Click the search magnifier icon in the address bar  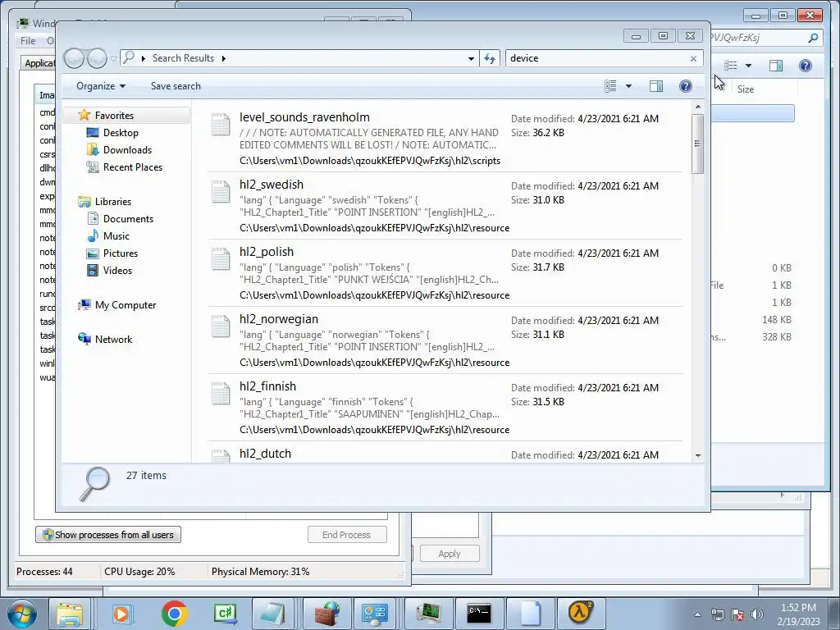click(x=129, y=58)
